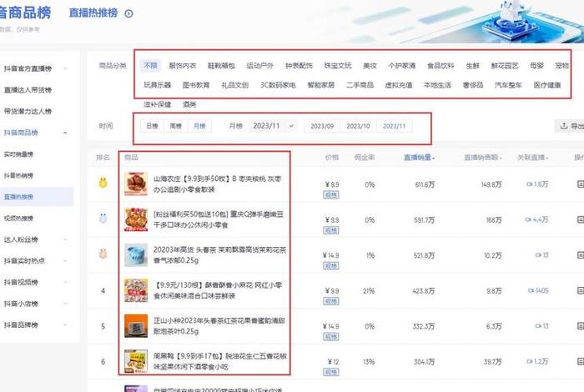Open the detail icon for the 423.8万 row
The height and width of the screenshot is (392, 584).
point(581,290)
